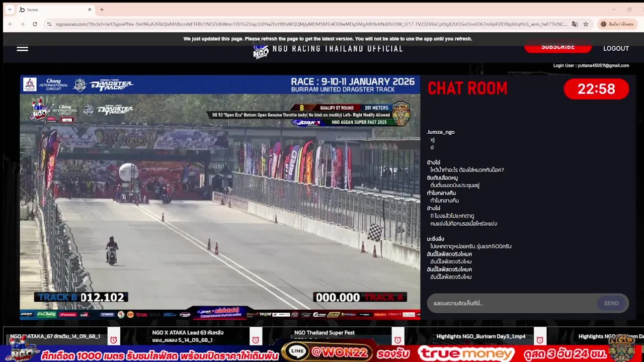Click chat username 'ทำไมกลางคืน'
The width and height of the screenshot is (644, 362).
coord(442,193)
